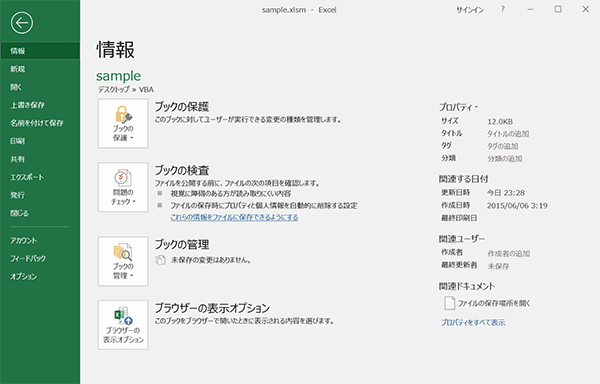Select 印刷 in the sidebar
The image size is (600, 384).
pos(40,141)
